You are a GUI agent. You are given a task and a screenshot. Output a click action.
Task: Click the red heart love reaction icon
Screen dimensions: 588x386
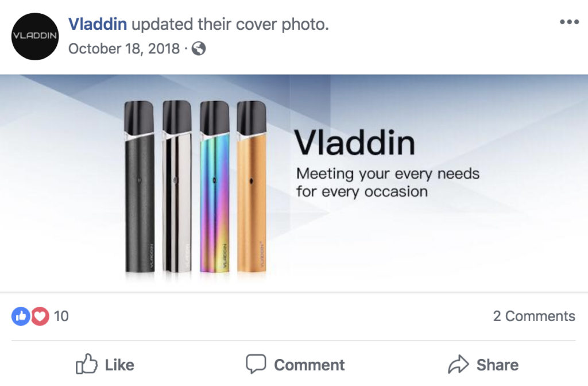40,316
